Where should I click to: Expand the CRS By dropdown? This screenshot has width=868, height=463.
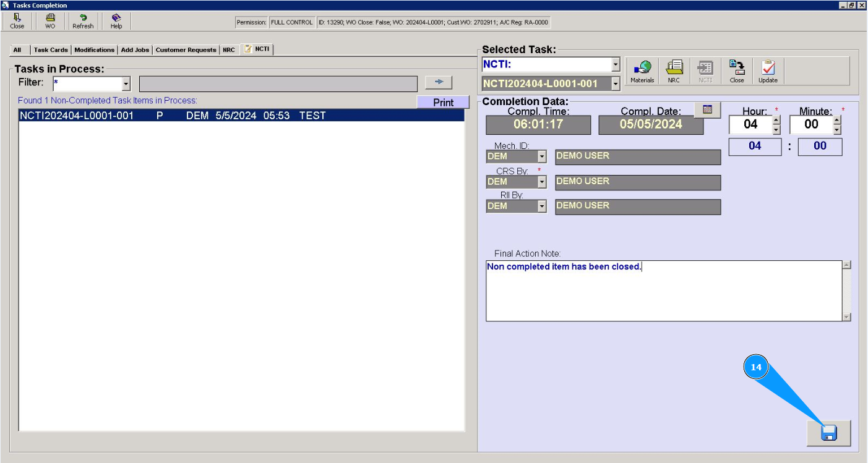click(x=542, y=182)
